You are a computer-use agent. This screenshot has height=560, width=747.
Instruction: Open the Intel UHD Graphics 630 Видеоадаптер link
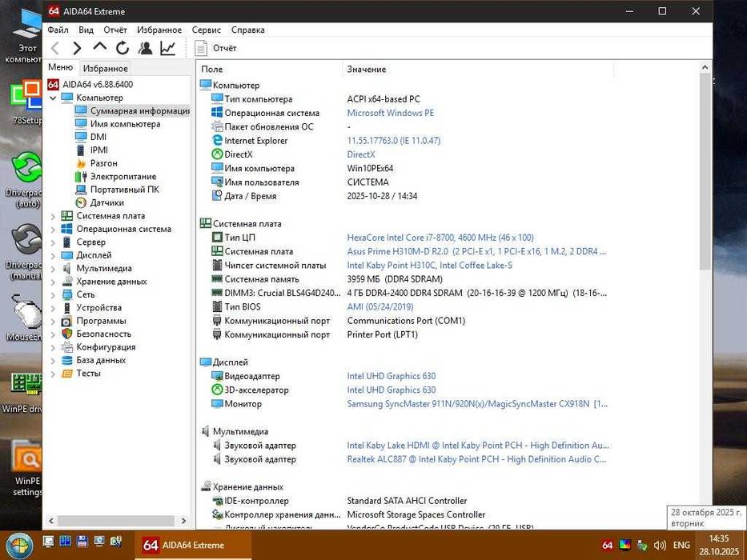(x=392, y=376)
